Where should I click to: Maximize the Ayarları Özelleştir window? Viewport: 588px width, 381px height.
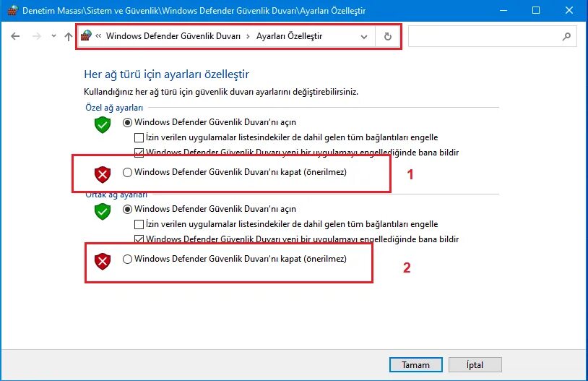(x=536, y=11)
